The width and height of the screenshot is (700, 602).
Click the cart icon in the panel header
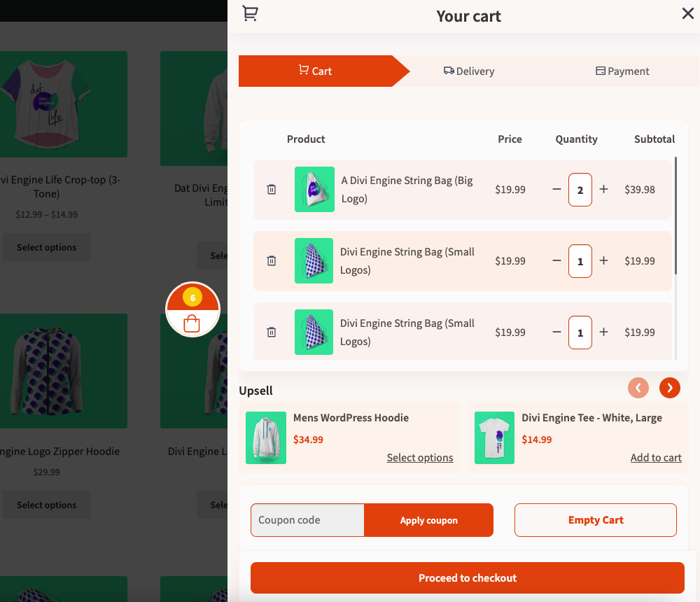point(250,13)
